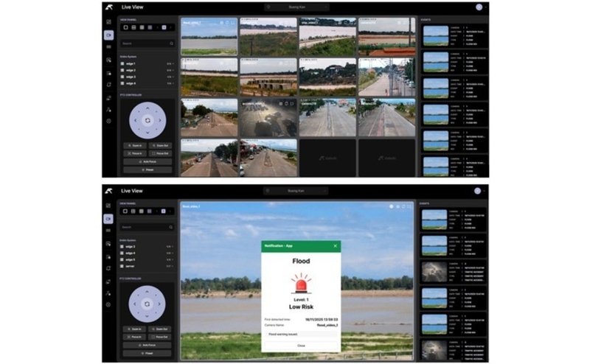Expand the edge 5 row chevron
The width and height of the screenshot is (590, 364).
click(x=173, y=259)
